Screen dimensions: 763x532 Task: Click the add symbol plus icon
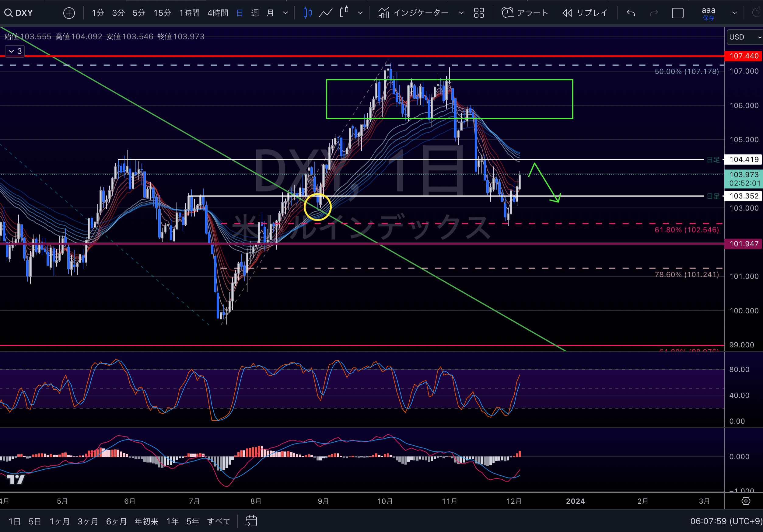69,13
